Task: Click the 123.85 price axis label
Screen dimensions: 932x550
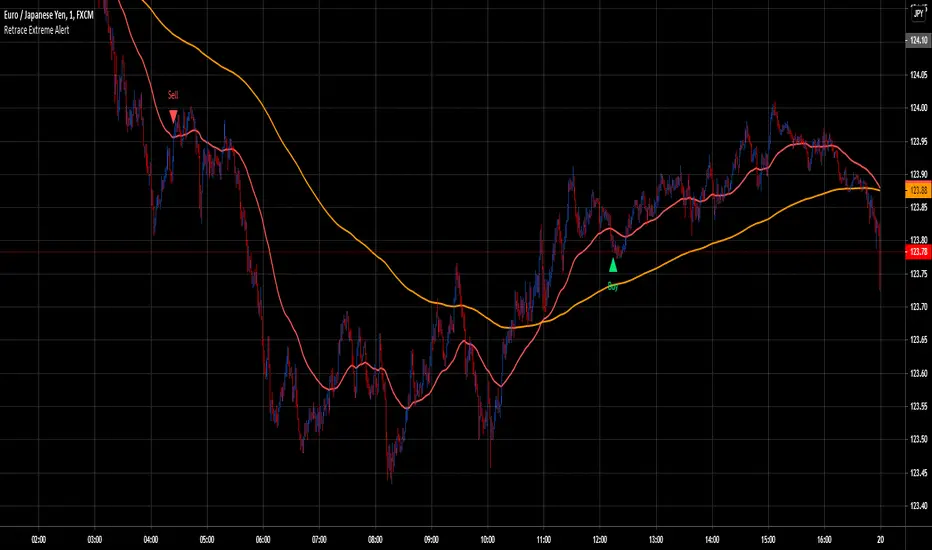Action: tap(918, 207)
